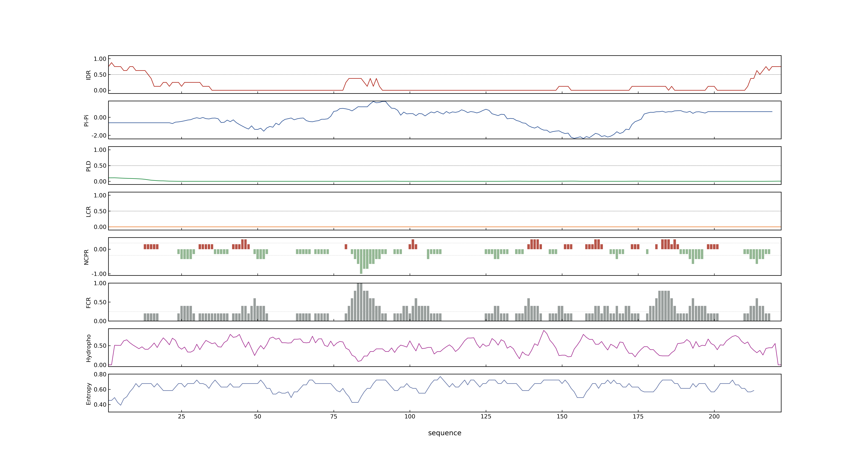This screenshot has width=868, height=463.
Task: Click the highest peak of the Hydropho curve
Action: pos(544,331)
